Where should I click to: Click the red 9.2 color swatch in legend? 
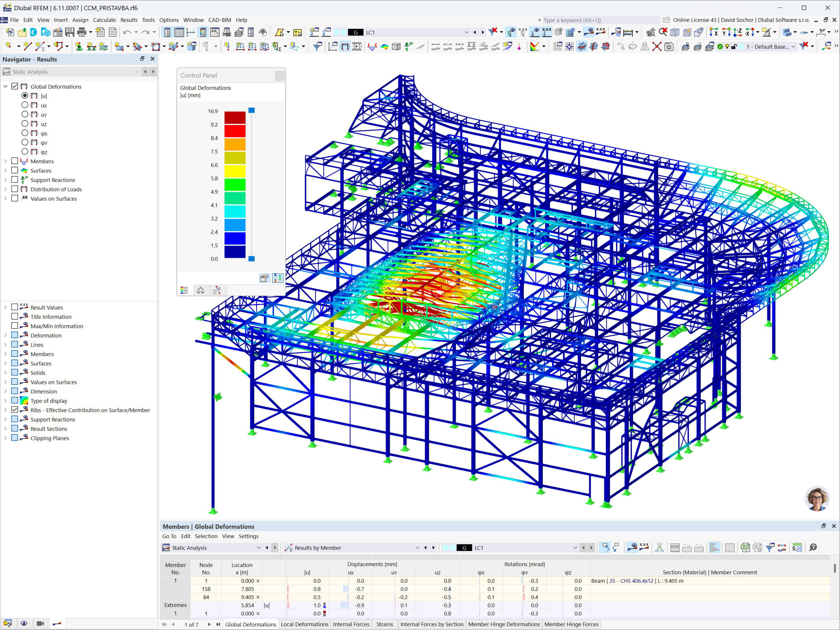tap(235, 131)
